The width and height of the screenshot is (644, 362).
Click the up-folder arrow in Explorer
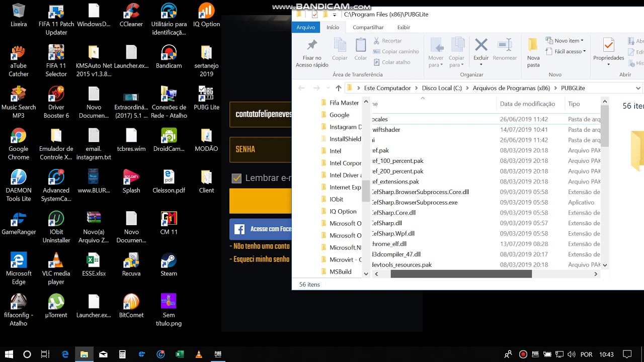[x=338, y=88]
